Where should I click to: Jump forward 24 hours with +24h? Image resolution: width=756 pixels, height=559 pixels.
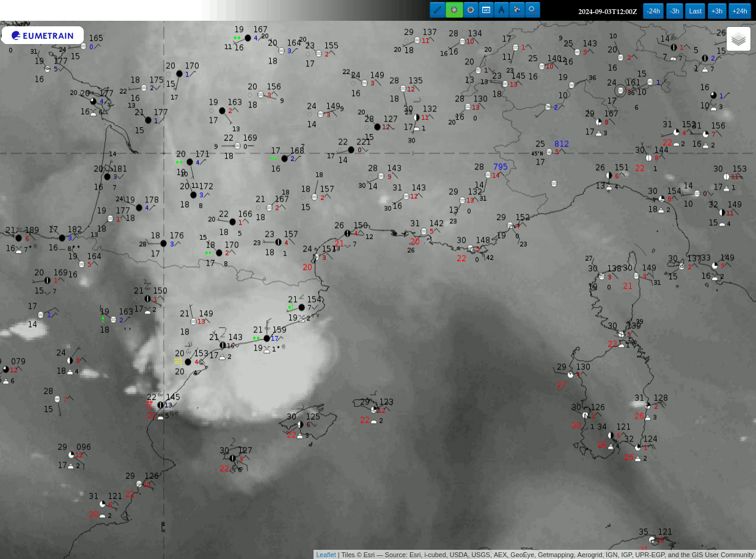(x=739, y=11)
